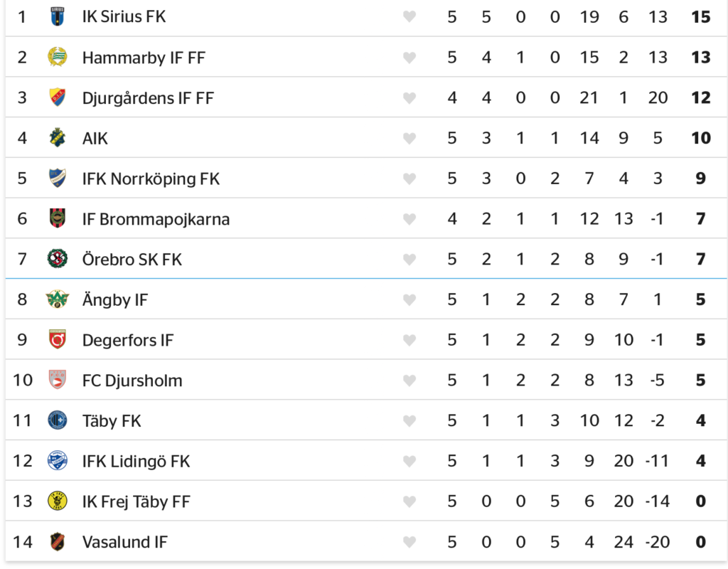Click the Degerfors IF team crest

coord(57,339)
